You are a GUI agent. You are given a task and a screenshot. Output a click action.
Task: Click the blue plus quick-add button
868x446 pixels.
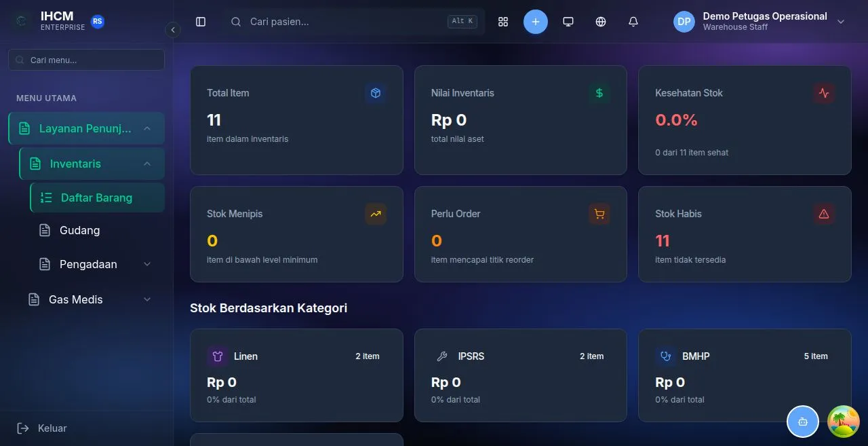tap(535, 22)
